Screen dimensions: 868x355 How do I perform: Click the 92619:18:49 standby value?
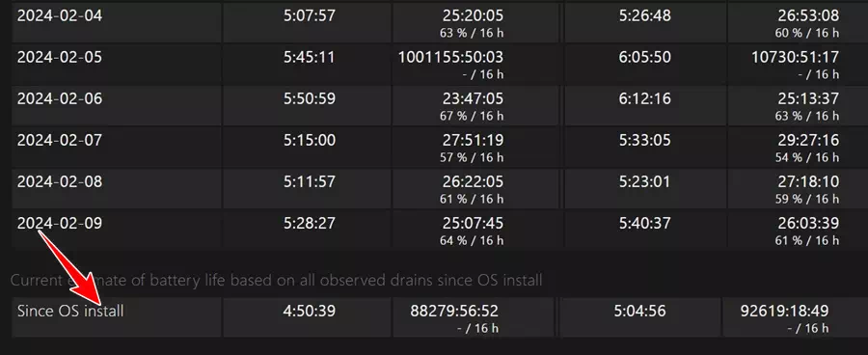click(x=784, y=311)
